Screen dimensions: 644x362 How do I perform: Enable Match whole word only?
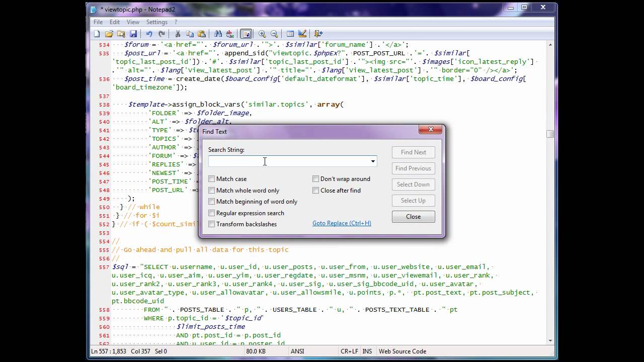212,191
